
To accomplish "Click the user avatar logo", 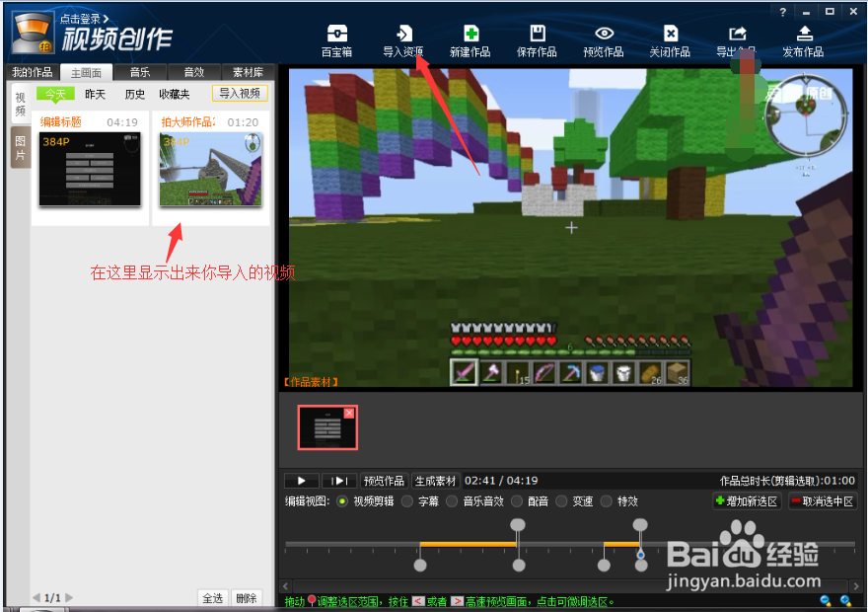I will 34,34.
